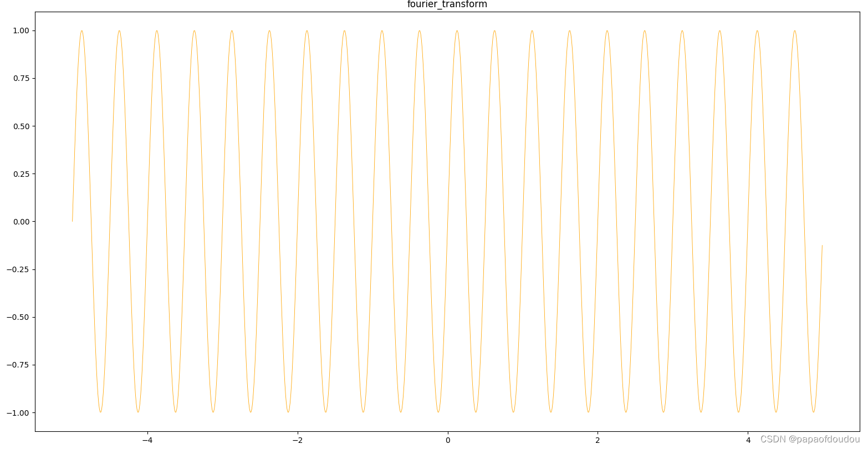Click the plot title "fourier_transform"

click(x=447, y=4)
